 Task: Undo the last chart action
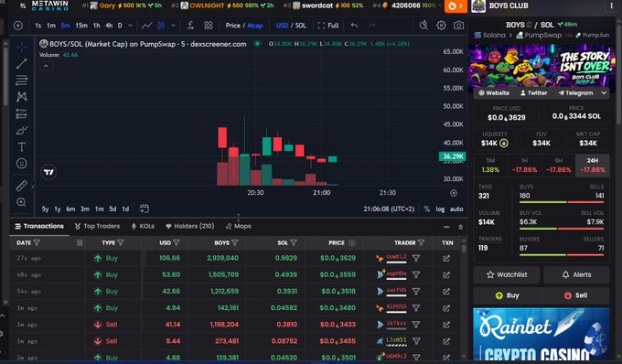[x=354, y=26]
